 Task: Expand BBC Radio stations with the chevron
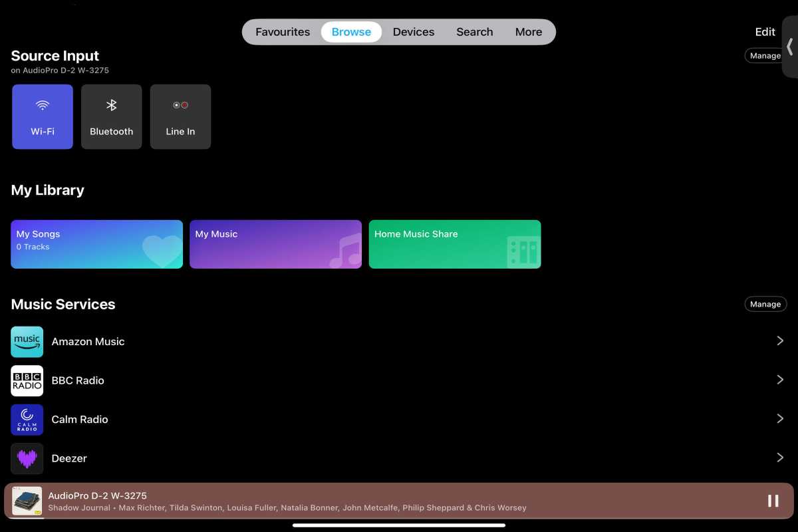[780, 380]
